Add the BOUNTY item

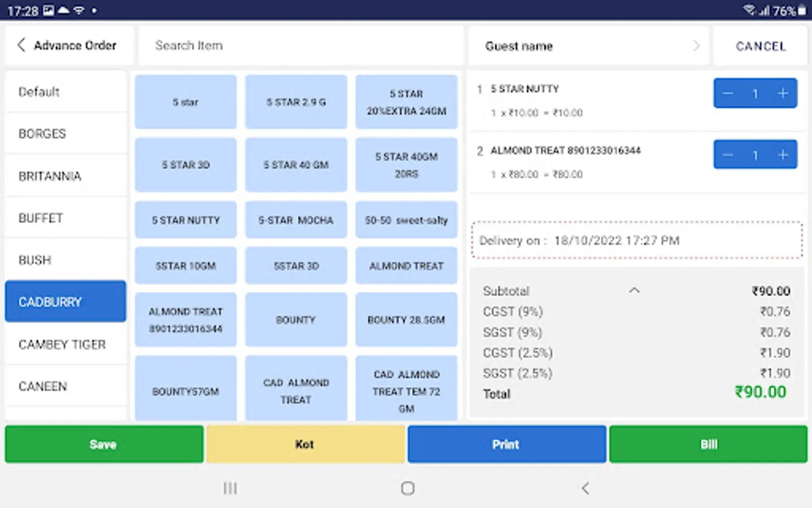296,319
